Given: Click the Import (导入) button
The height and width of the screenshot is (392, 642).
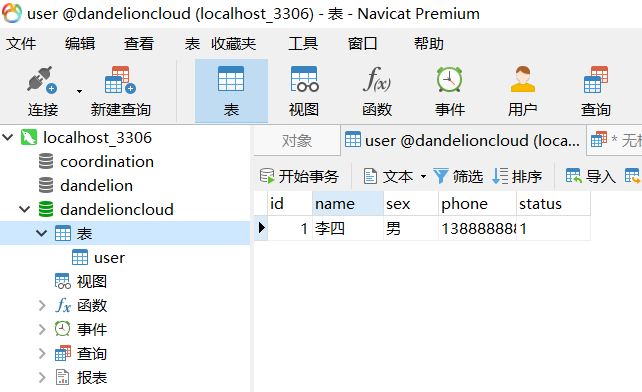Looking at the screenshot, I should [x=591, y=176].
